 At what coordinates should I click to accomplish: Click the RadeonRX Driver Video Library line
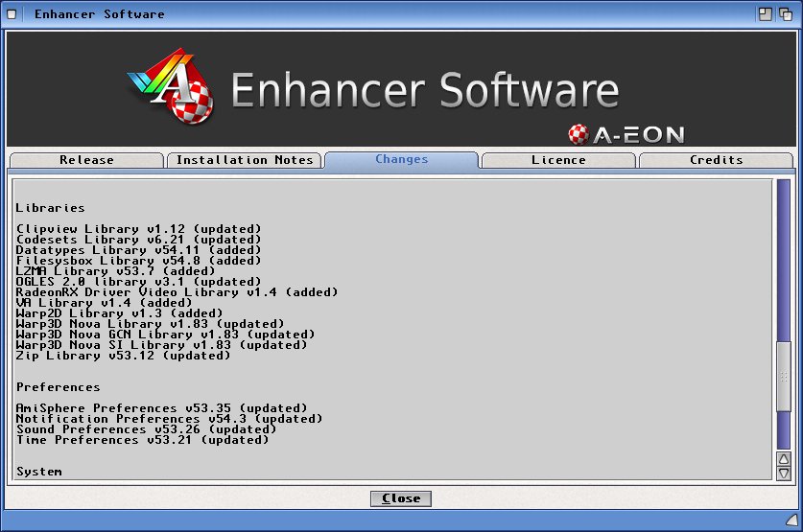(177, 292)
